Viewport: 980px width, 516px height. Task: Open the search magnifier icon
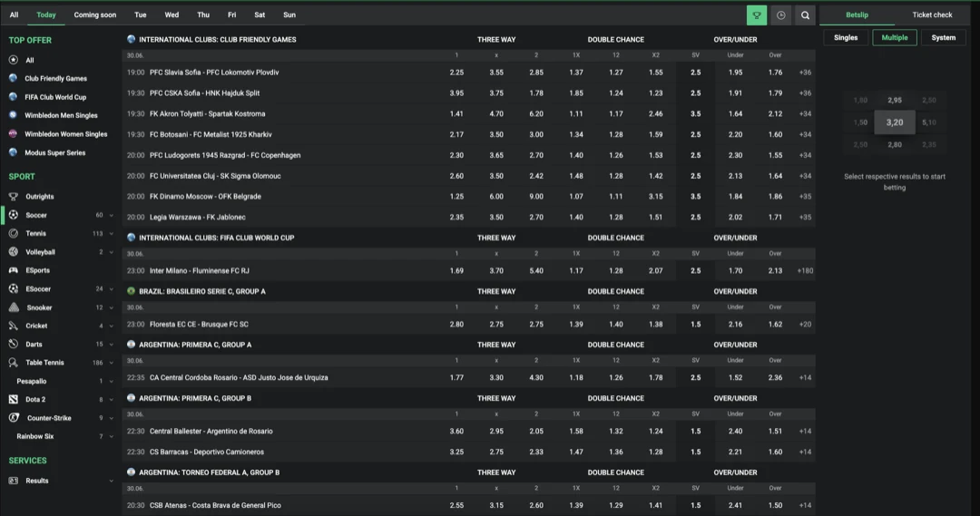(805, 15)
